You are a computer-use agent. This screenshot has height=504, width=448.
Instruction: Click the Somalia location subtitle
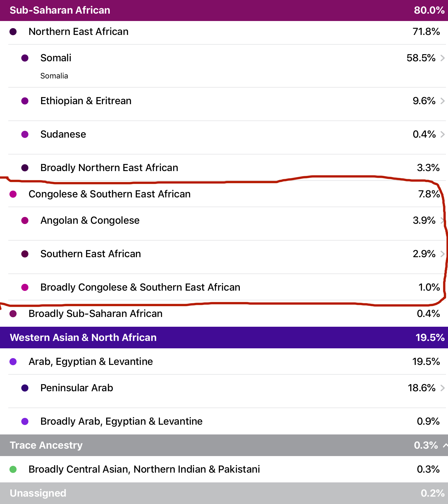point(54,76)
